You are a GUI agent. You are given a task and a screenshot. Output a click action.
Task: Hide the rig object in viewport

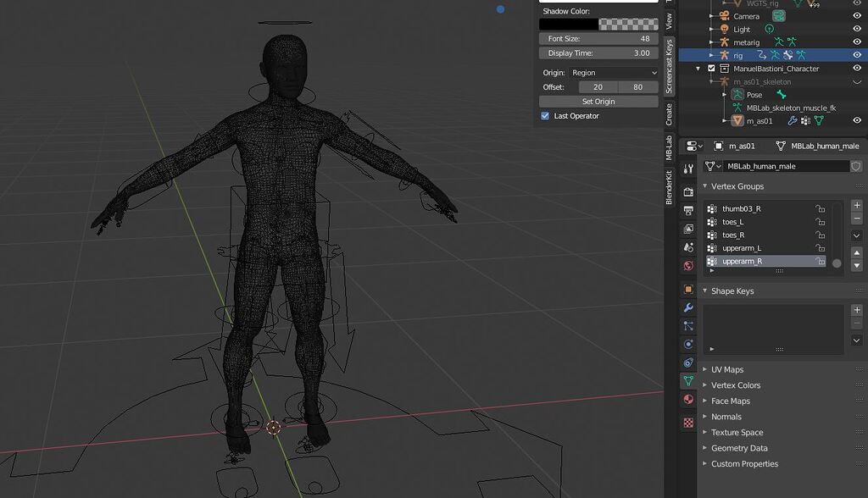tap(857, 55)
